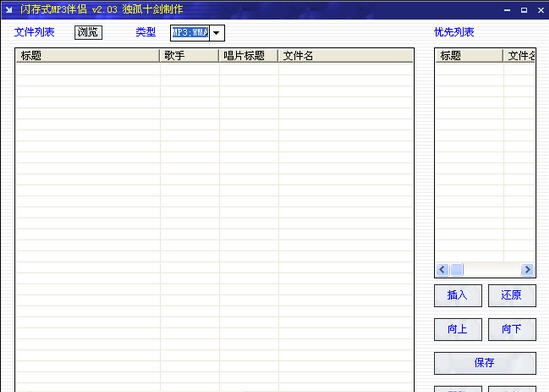The width and height of the screenshot is (549, 392).
Task: Open the 类型 dropdown arrow
Action: [x=217, y=33]
